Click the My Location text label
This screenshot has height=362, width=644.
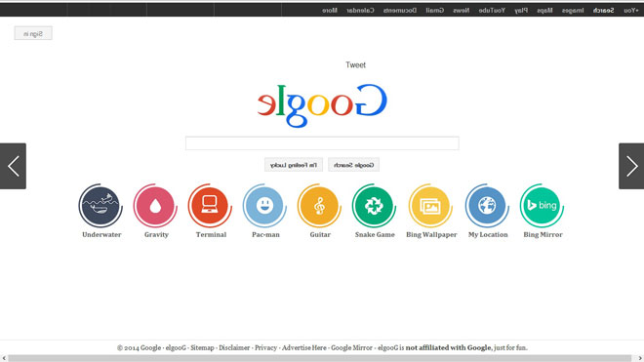click(x=488, y=234)
